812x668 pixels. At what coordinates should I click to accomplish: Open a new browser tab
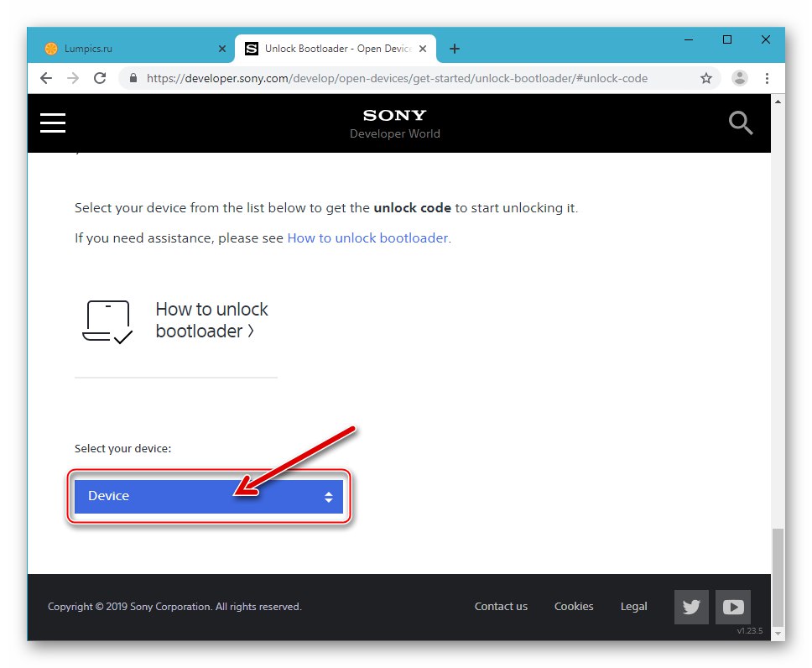click(454, 48)
